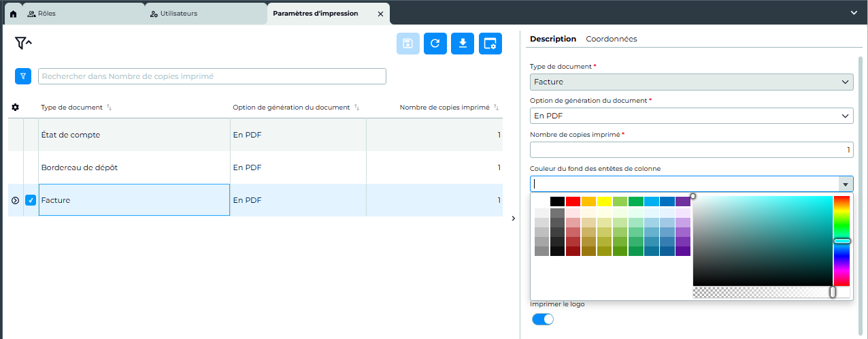This screenshot has width=868, height=339.
Task: Open the grid column settings gear
Action: (16, 108)
